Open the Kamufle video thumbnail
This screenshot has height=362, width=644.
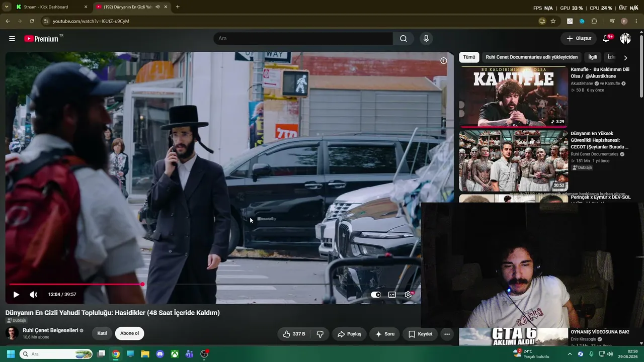pyautogui.click(x=514, y=97)
